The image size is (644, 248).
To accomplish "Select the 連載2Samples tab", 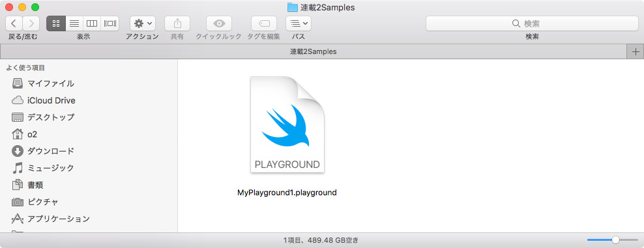I will 314,51.
